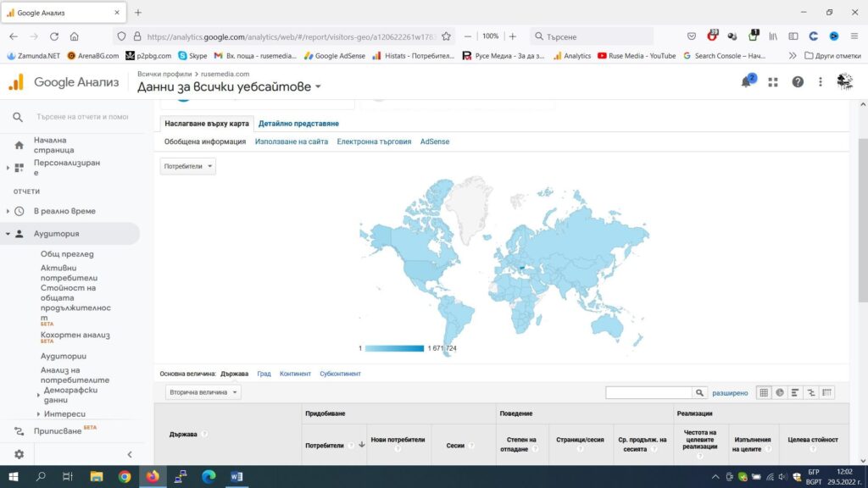Open Общ преглед report

(67, 254)
